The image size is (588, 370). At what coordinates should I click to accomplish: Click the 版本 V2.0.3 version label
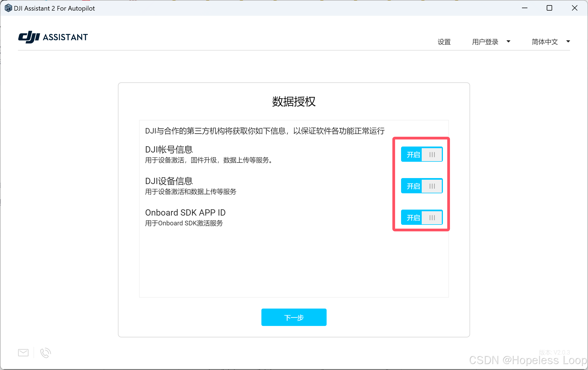[x=554, y=352]
